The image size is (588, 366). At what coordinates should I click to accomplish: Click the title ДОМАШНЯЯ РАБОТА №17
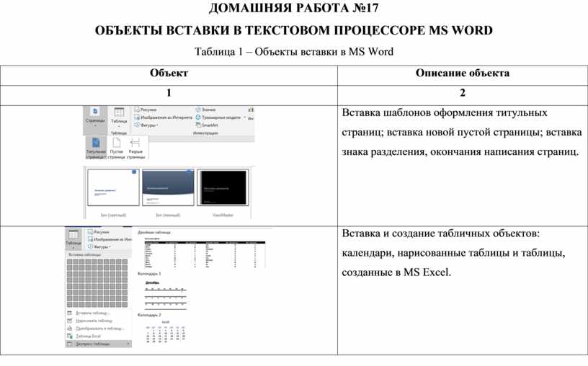293,8
